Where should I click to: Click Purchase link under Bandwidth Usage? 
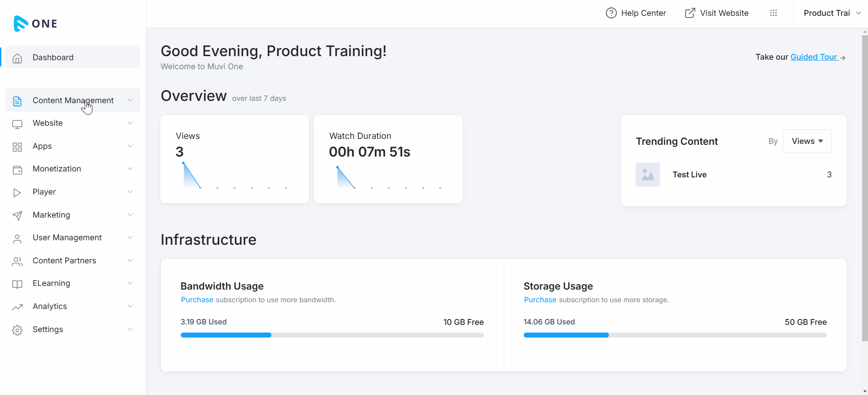[x=197, y=300]
